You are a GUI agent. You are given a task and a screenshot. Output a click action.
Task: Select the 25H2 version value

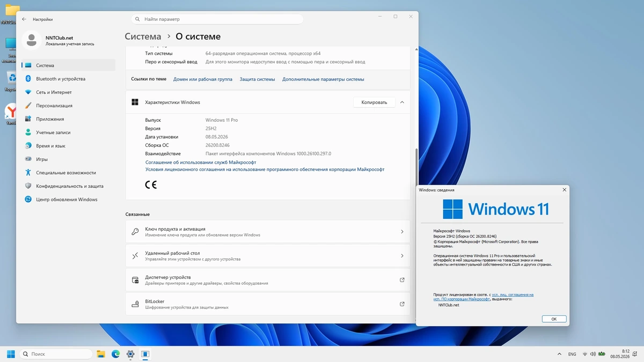click(211, 129)
